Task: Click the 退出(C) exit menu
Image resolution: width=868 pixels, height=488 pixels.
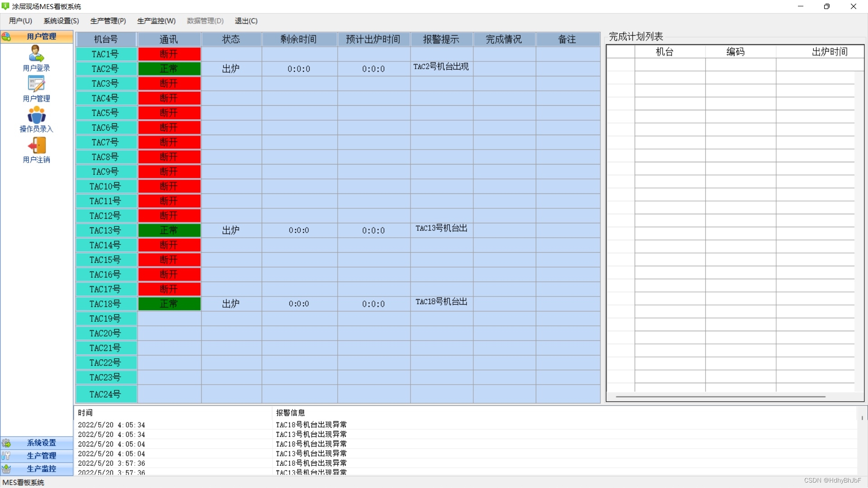Action: pos(246,21)
